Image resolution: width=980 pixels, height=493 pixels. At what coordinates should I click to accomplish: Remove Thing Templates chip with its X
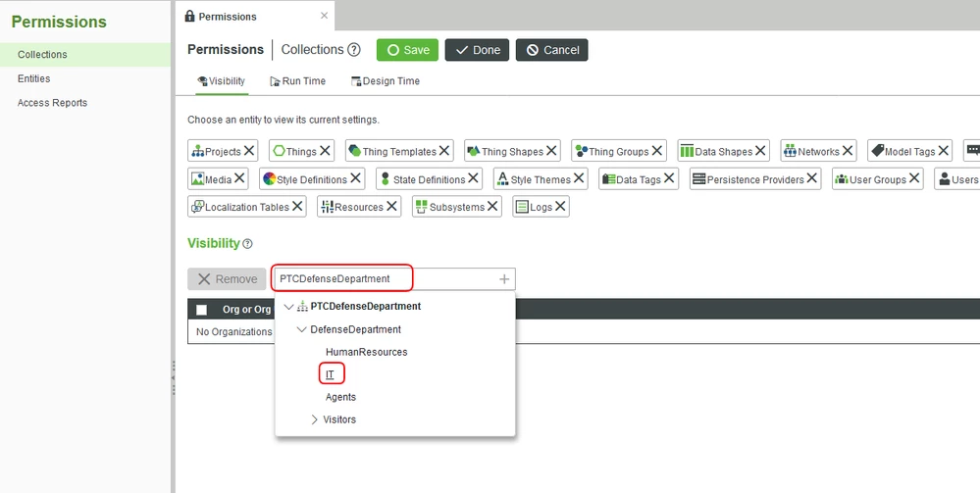click(444, 151)
